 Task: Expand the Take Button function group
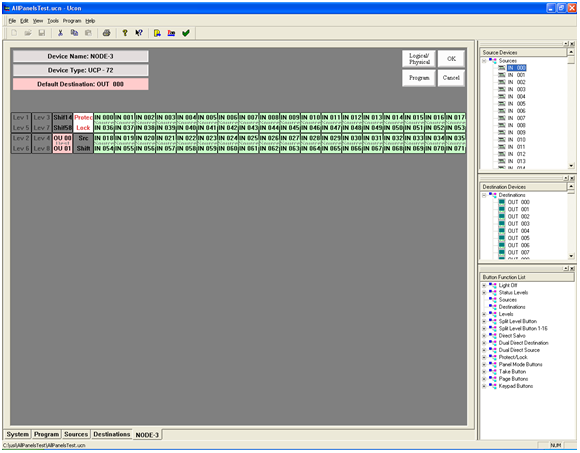click(484, 372)
